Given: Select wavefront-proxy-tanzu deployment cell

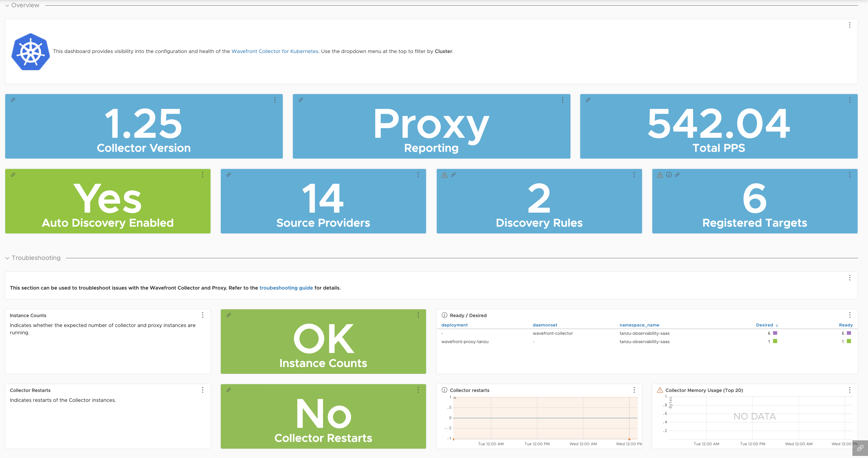Looking at the screenshot, I should [465, 341].
